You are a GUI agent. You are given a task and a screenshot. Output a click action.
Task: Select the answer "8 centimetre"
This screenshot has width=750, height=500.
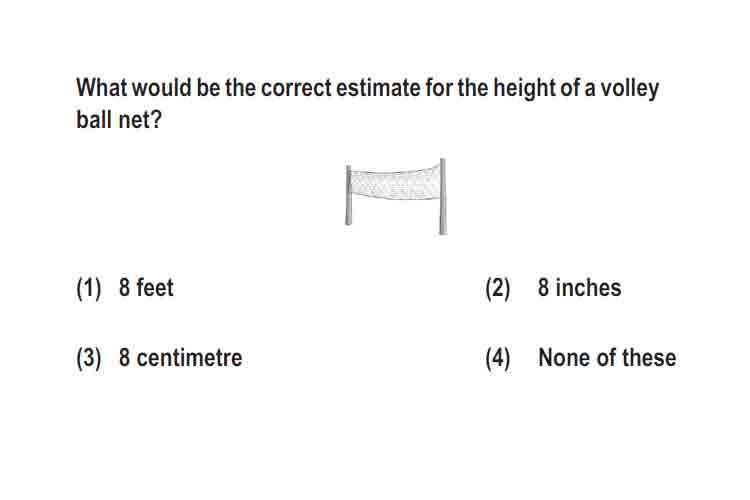pyautogui.click(x=180, y=357)
